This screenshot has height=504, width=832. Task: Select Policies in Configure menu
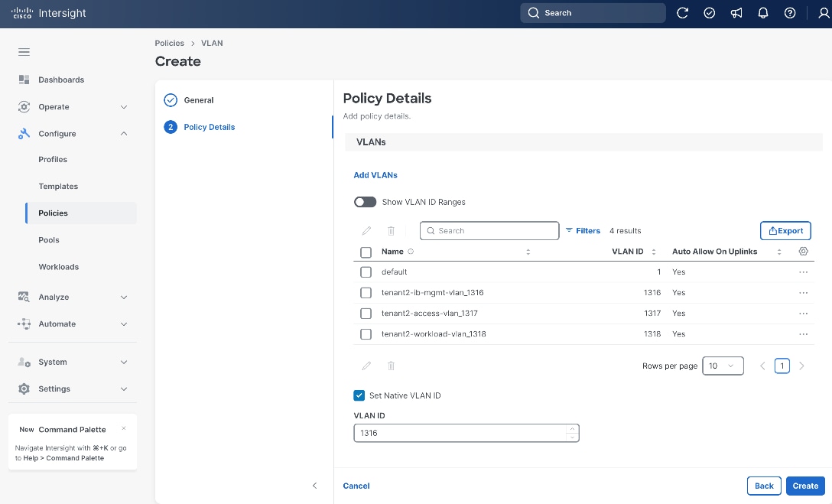click(x=80, y=213)
